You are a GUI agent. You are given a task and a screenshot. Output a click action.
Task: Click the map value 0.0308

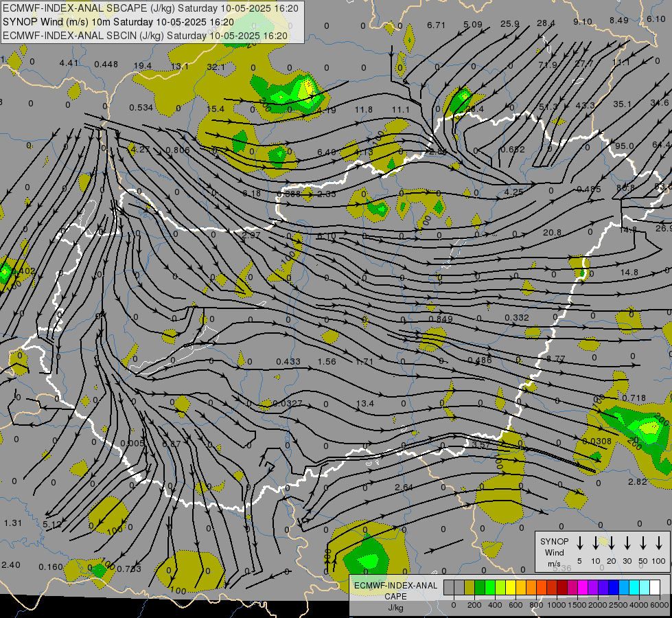(596, 442)
